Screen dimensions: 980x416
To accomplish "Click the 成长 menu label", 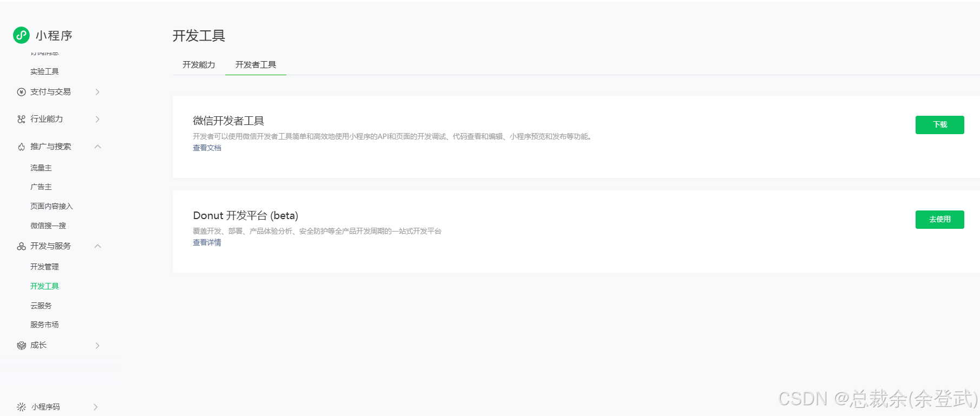I will (38, 345).
